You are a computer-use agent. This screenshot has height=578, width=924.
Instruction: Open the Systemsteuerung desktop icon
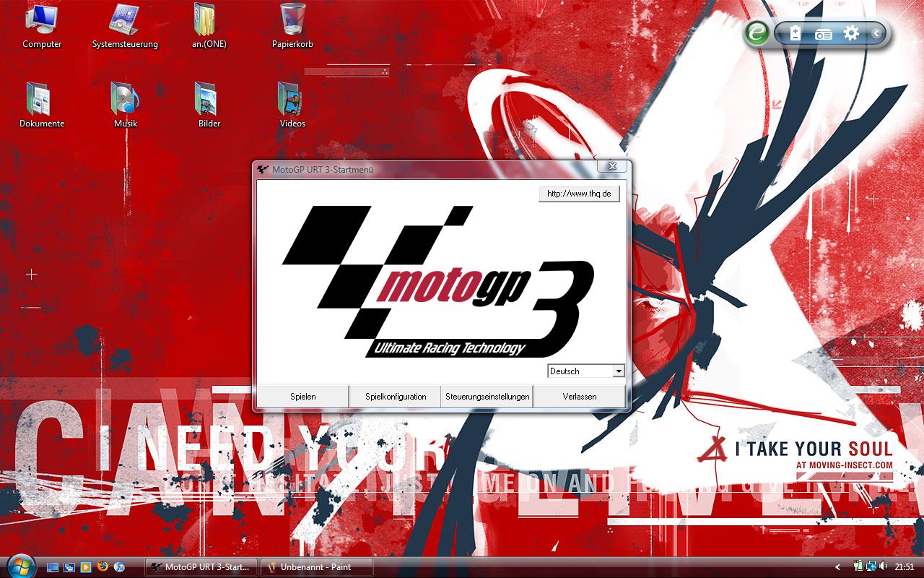[x=125, y=26]
